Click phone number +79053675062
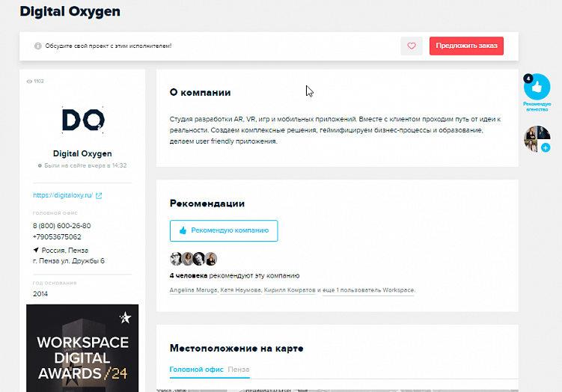Image resolution: width=562 pixels, height=392 pixels. (x=57, y=237)
